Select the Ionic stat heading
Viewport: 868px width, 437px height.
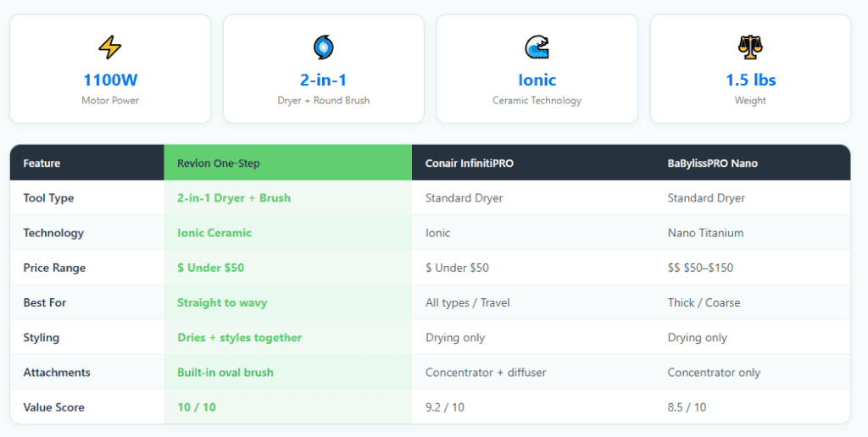(x=537, y=80)
